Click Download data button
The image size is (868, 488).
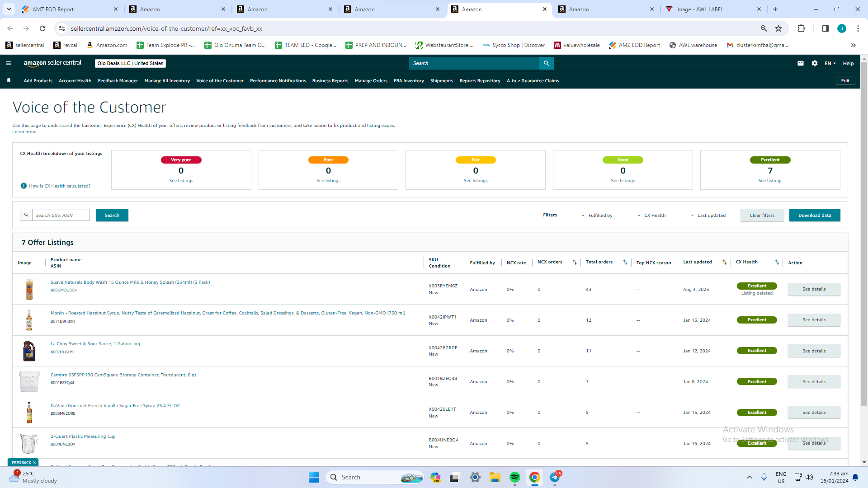click(x=815, y=215)
